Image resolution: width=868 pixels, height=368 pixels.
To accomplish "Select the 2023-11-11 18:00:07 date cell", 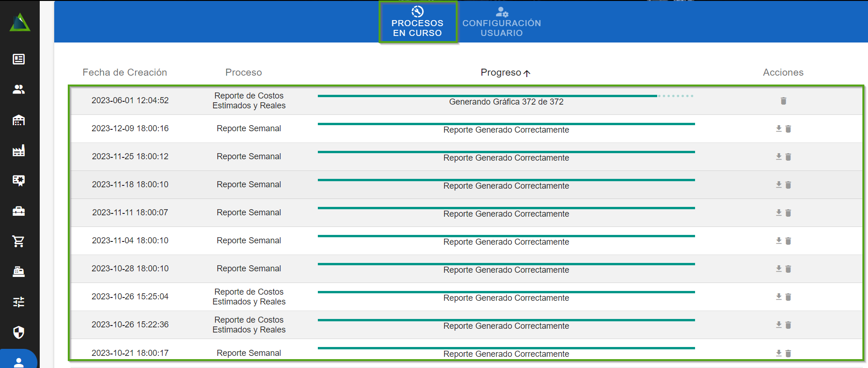I will coord(130,212).
